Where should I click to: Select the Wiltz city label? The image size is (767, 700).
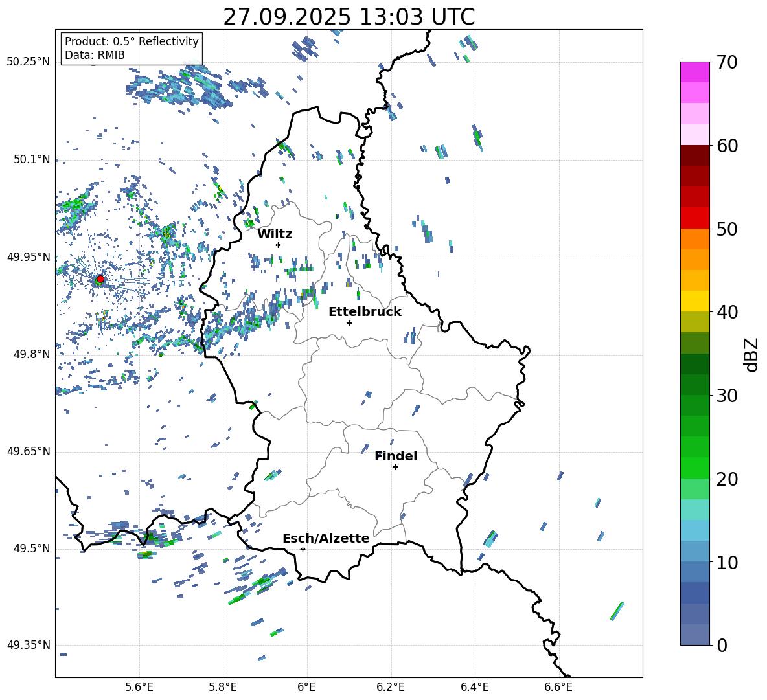coord(275,234)
